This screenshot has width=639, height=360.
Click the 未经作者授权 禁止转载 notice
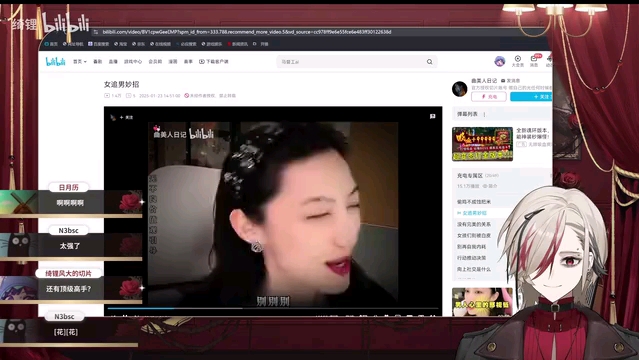click(x=210, y=96)
